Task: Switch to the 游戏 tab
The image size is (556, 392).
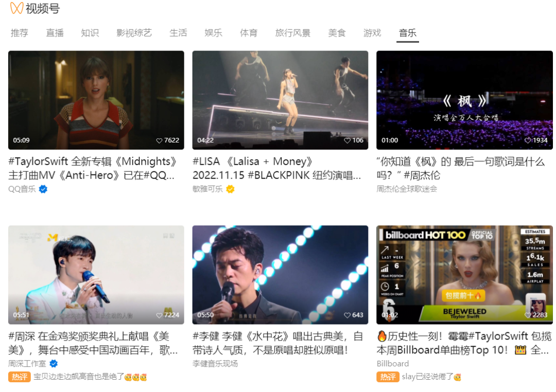Action: pos(372,33)
